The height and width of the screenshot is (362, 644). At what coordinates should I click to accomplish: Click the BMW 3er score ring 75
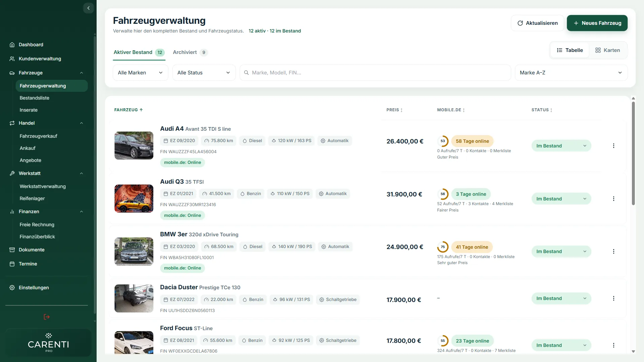click(x=443, y=247)
